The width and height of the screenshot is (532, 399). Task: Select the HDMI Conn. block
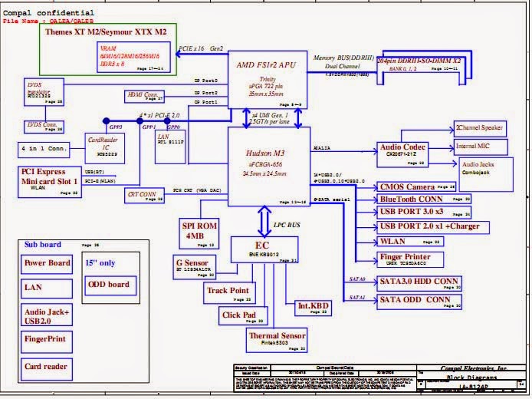pyautogui.click(x=145, y=97)
